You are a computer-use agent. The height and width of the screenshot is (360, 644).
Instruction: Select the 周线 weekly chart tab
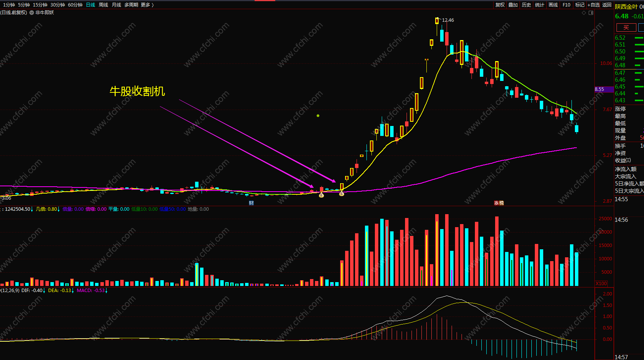[103, 5]
